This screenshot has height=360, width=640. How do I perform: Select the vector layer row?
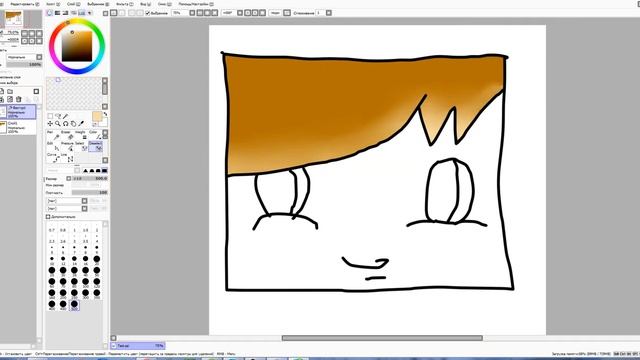pyautogui.click(x=18, y=112)
